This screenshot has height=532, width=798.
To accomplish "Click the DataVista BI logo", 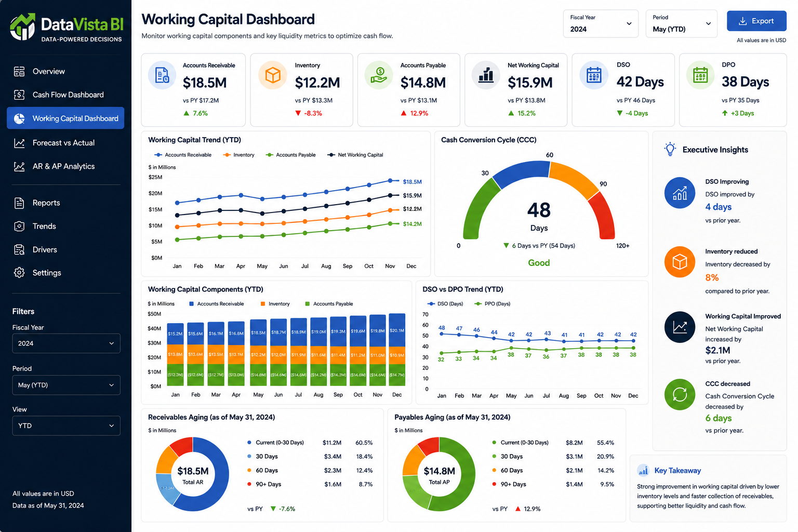I will coord(66,27).
